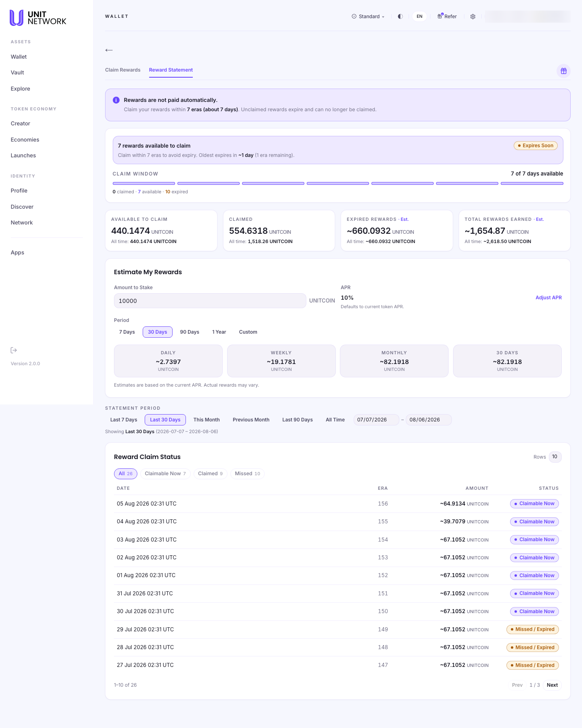Choose This Month statement period
This screenshot has width=582, height=728.
[x=207, y=420]
